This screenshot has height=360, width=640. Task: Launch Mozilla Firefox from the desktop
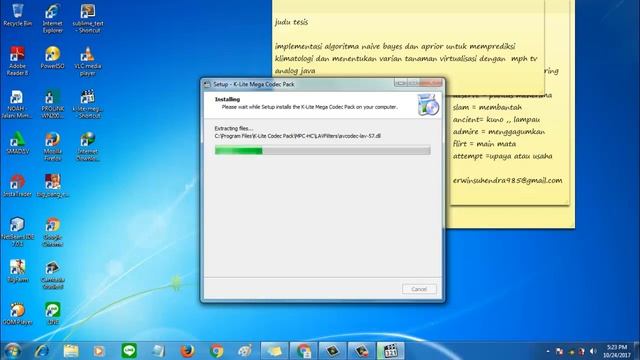(53, 146)
